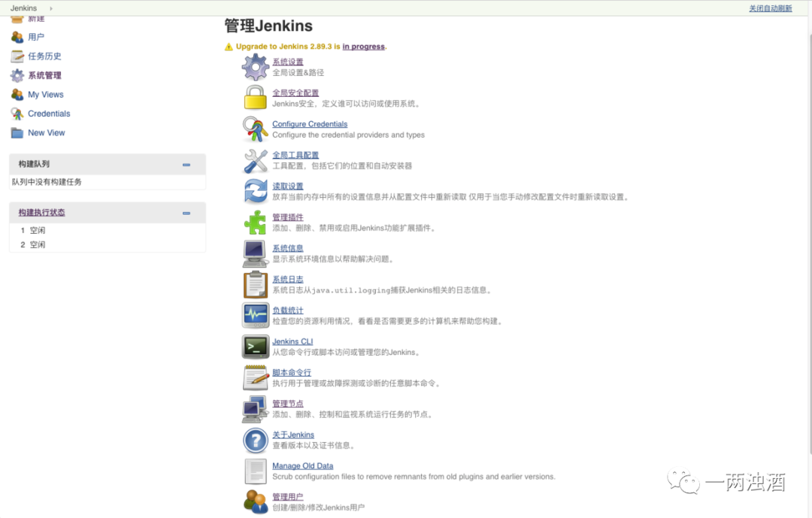812x518 pixels.
Task: Click the terminal icon for Jenkins CLI
Action: pos(256,346)
